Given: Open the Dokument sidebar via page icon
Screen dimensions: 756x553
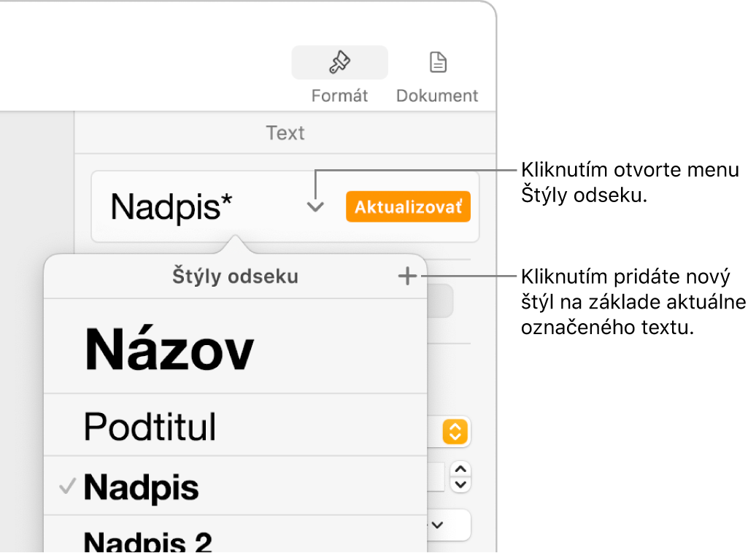Looking at the screenshot, I should (x=437, y=63).
